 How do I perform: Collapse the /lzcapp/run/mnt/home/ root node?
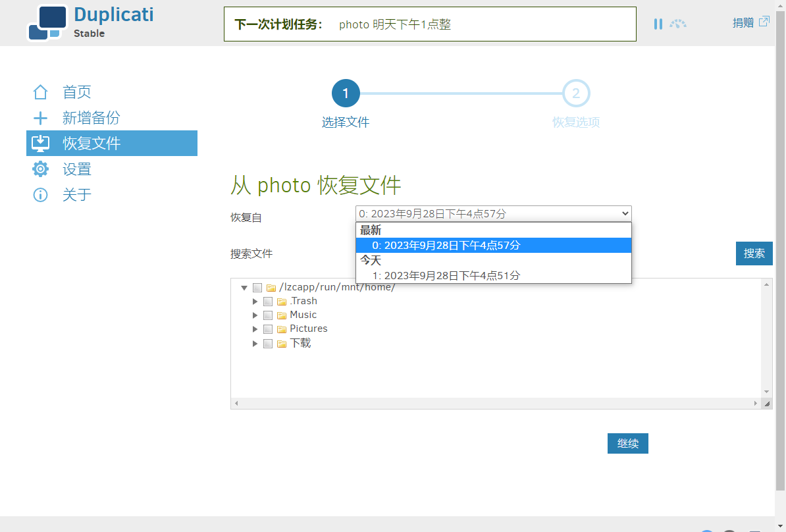pyautogui.click(x=244, y=288)
